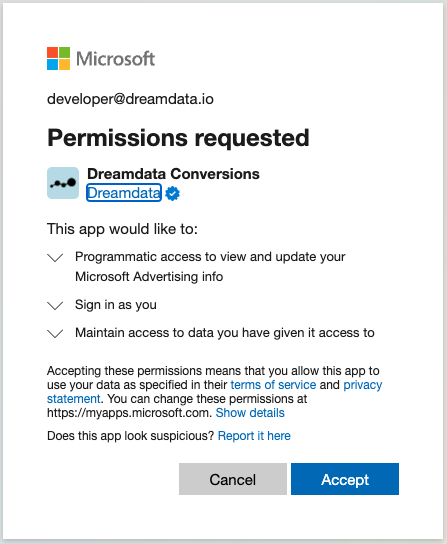Expand the 'Sign in as you' chevron
The height and width of the screenshot is (544, 447).
click(x=55, y=306)
